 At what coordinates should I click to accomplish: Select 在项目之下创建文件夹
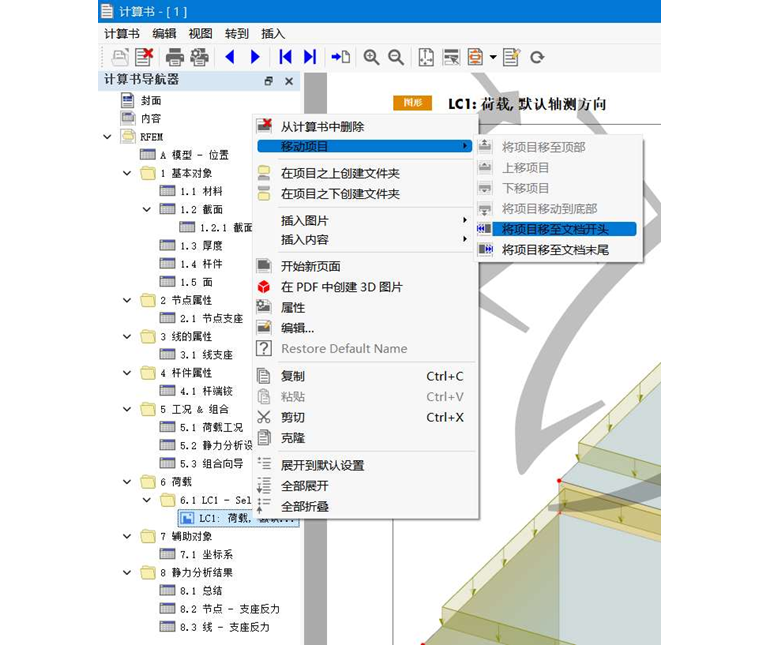tap(364, 194)
